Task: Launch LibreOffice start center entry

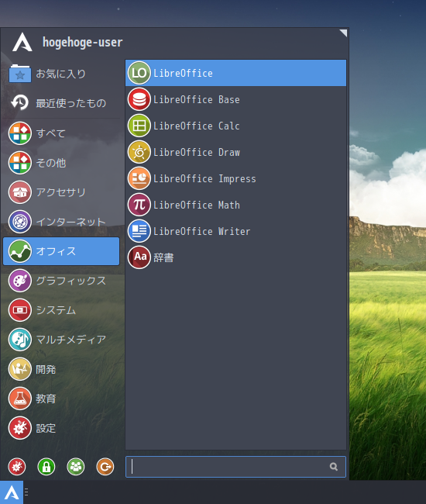Action: 235,73
